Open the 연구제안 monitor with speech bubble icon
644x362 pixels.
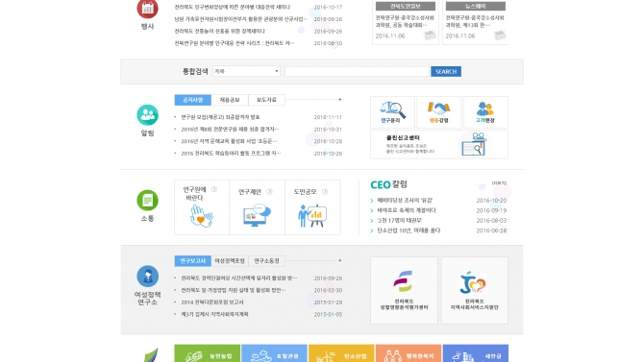tap(257, 216)
